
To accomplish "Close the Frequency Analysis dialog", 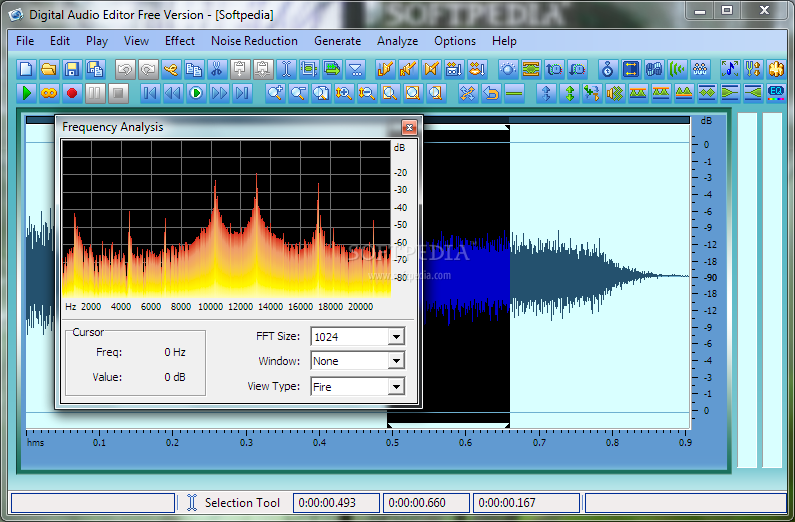I will tap(409, 127).
